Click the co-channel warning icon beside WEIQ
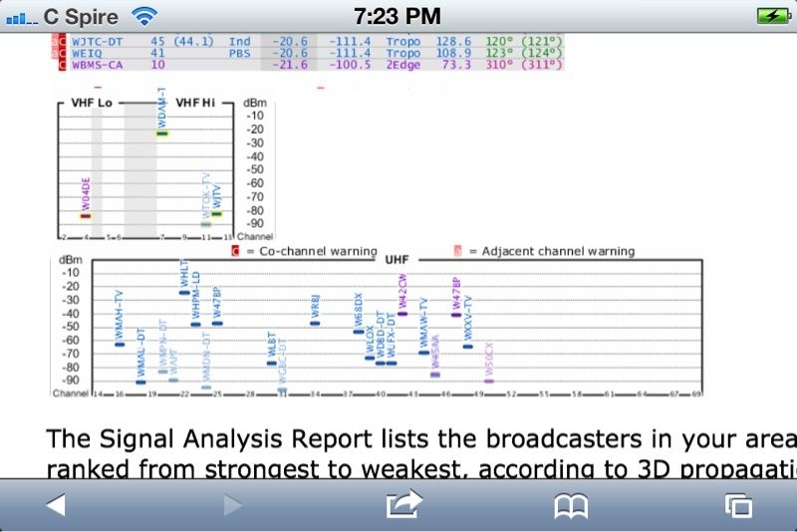This screenshot has height=532, width=797. pos(62,53)
